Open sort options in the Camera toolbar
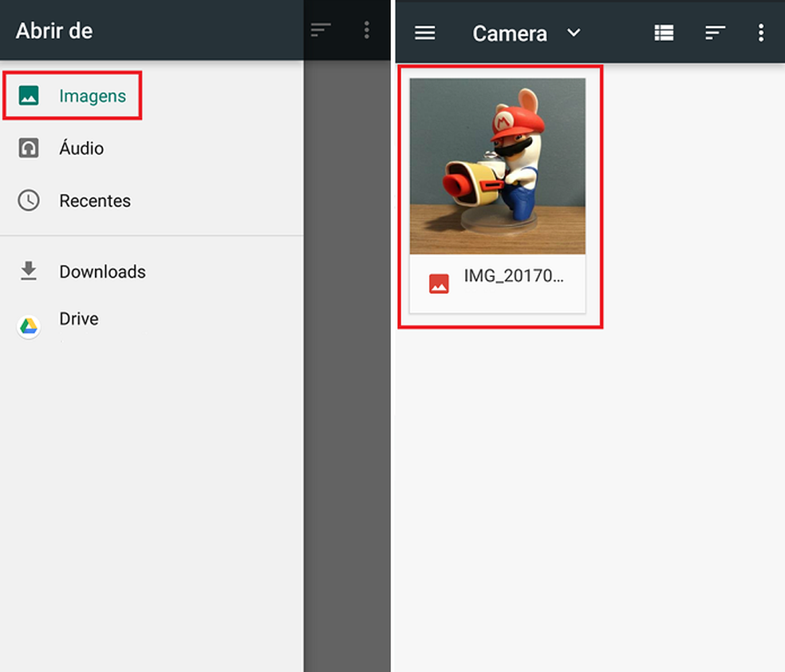Screen dimensions: 785x672 (715, 33)
